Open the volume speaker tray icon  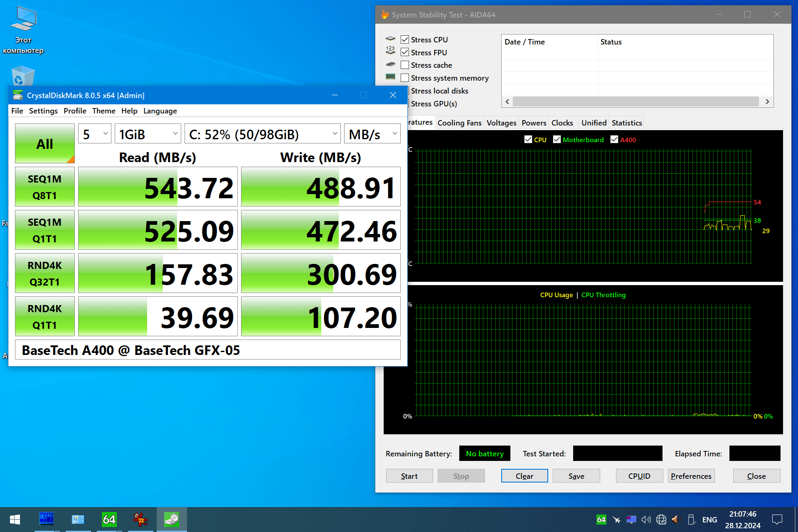pos(646,520)
